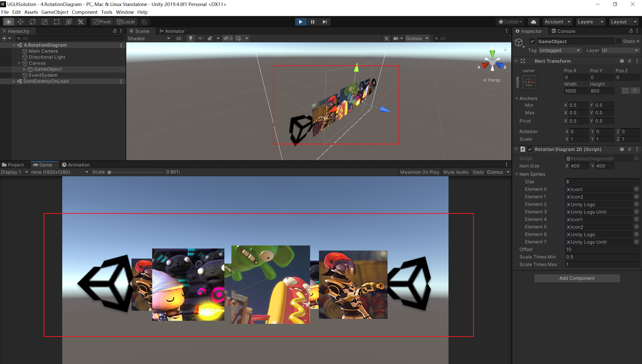
Task: Select the Rect Transform tool
Action: [x=57, y=22]
